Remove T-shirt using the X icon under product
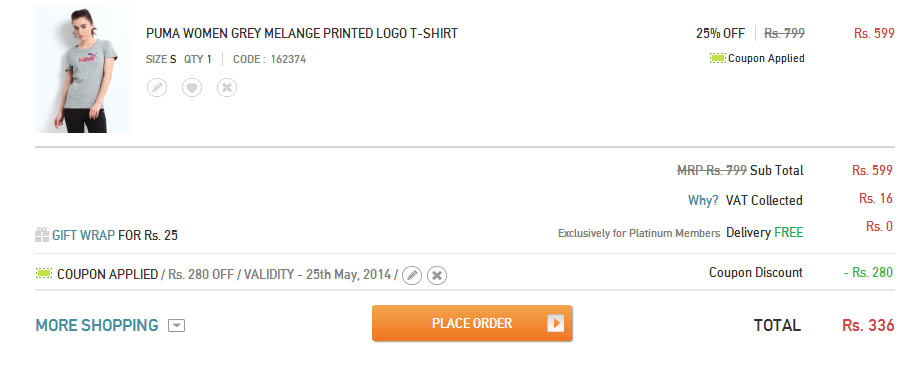The height and width of the screenshot is (366, 915). pos(227,88)
